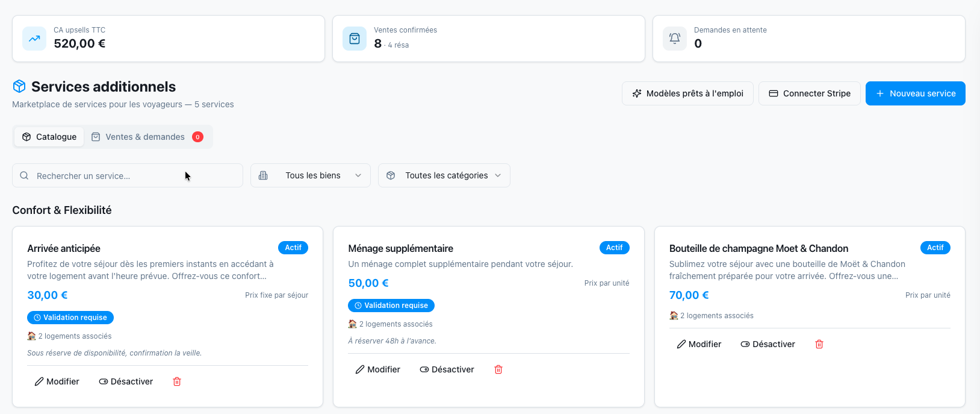Click the 70,00 € price
The image size is (980, 414).
tap(689, 295)
